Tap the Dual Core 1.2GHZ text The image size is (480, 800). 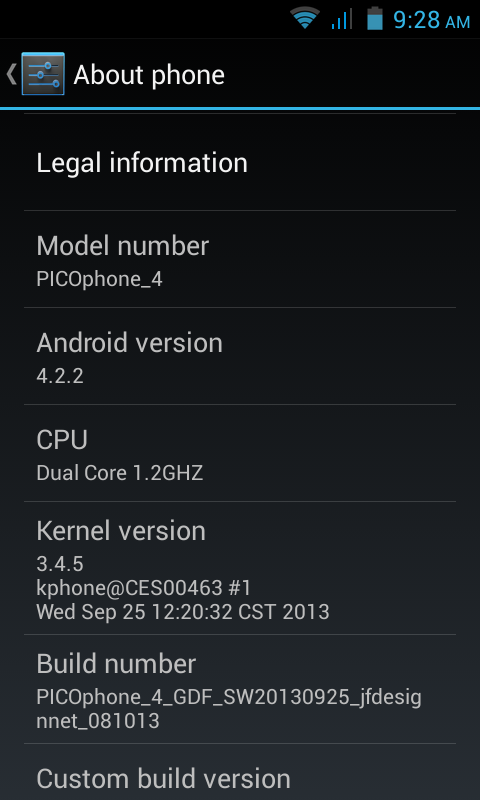120,473
